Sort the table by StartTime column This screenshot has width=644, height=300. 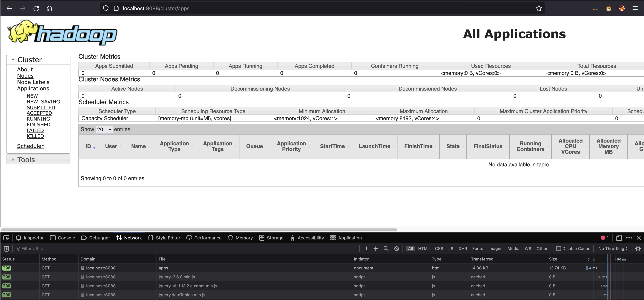click(332, 146)
